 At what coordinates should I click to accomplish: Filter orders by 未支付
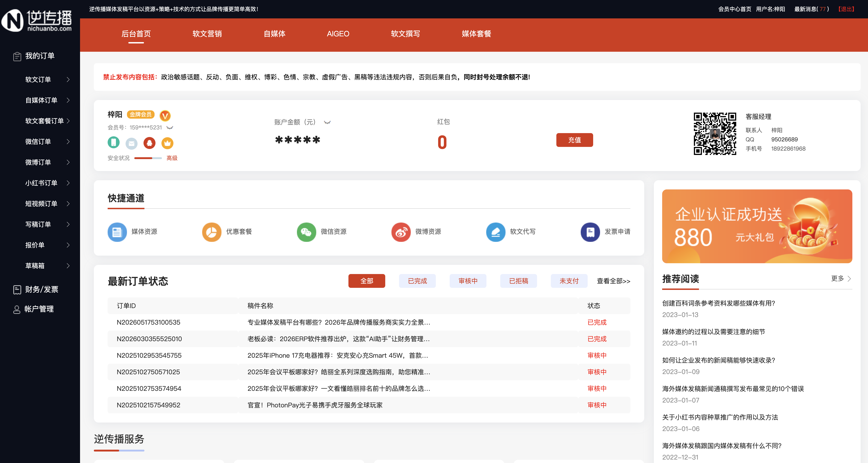(569, 281)
